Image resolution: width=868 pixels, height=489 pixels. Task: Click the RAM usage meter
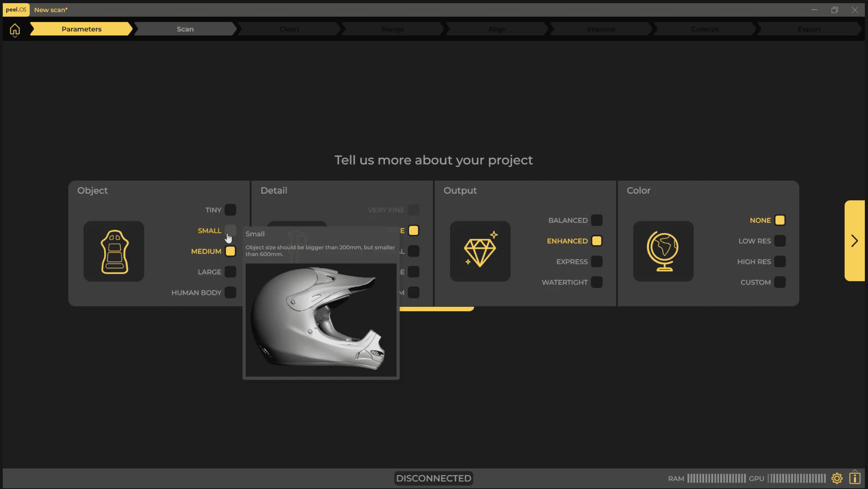(716, 478)
